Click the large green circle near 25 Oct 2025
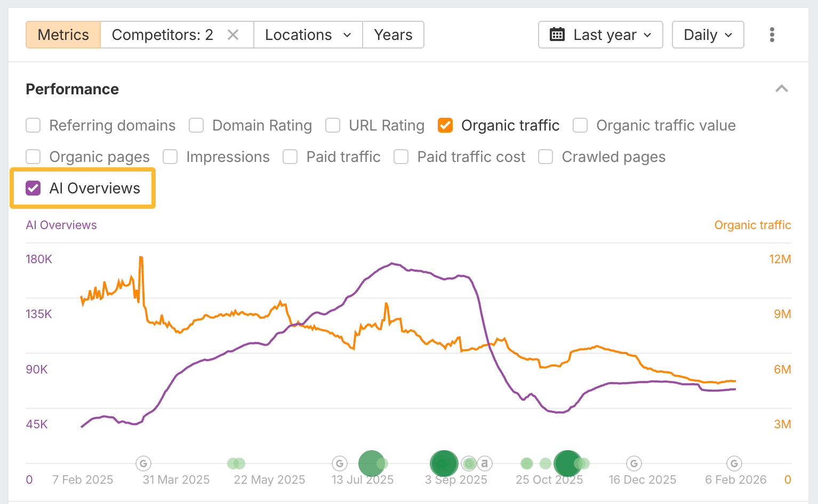 coord(567,464)
